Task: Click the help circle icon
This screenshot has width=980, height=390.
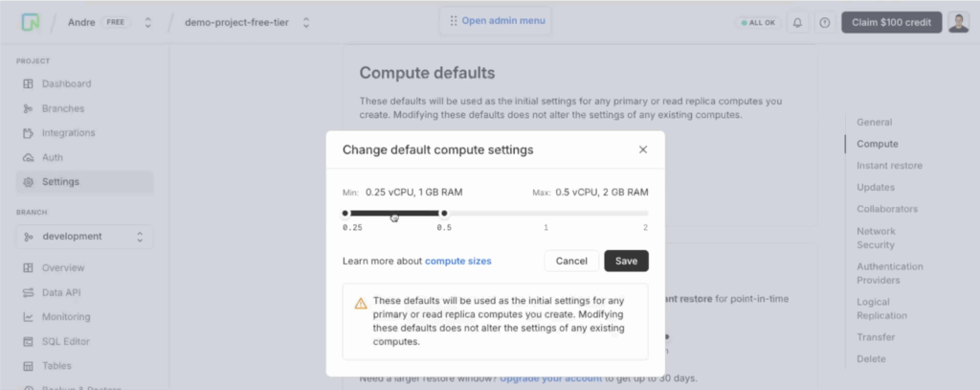Action: point(825,23)
